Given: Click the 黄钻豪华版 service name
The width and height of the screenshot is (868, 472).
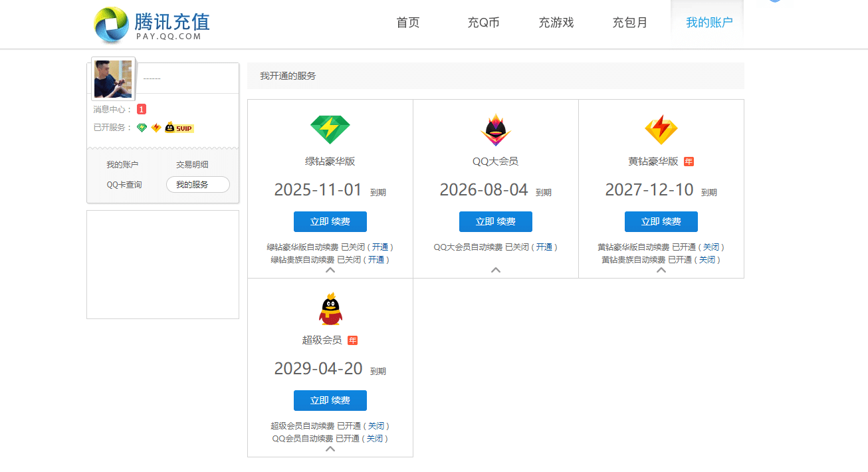Looking at the screenshot, I should coord(653,162).
